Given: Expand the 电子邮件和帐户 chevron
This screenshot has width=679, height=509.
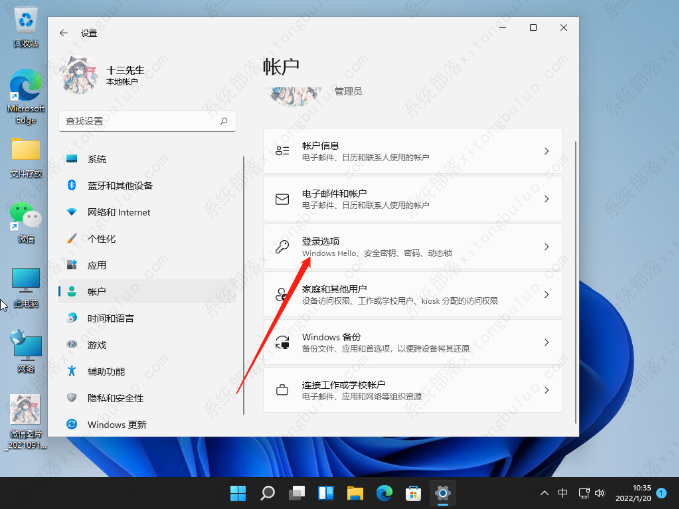Looking at the screenshot, I should 546,199.
